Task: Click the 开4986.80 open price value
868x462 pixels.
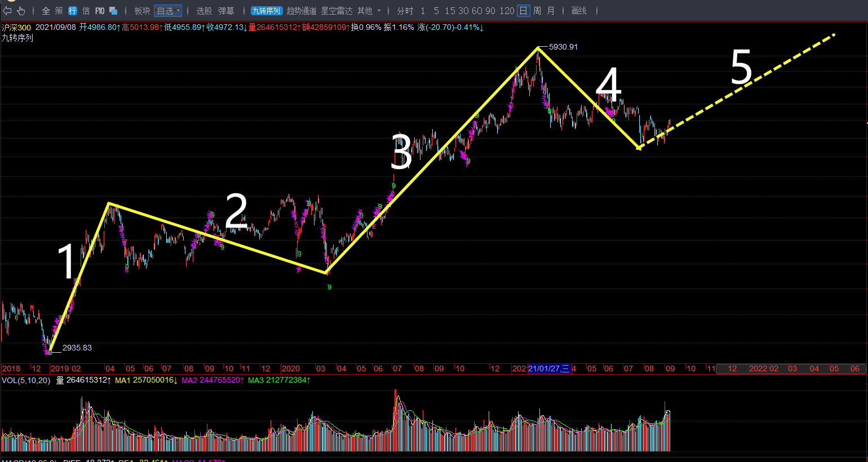Action: pyautogui.click(x=100, y=27)
